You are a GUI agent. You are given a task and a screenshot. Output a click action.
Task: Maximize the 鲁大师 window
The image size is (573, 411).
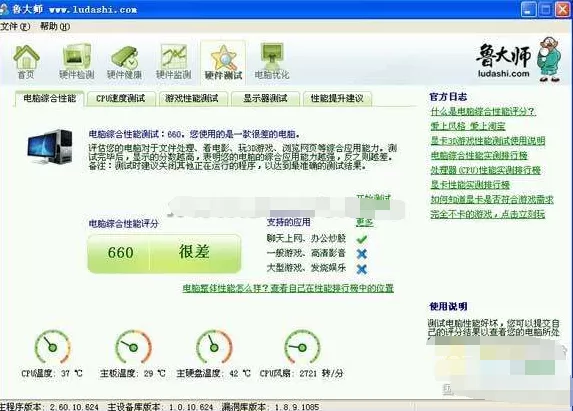545,9
